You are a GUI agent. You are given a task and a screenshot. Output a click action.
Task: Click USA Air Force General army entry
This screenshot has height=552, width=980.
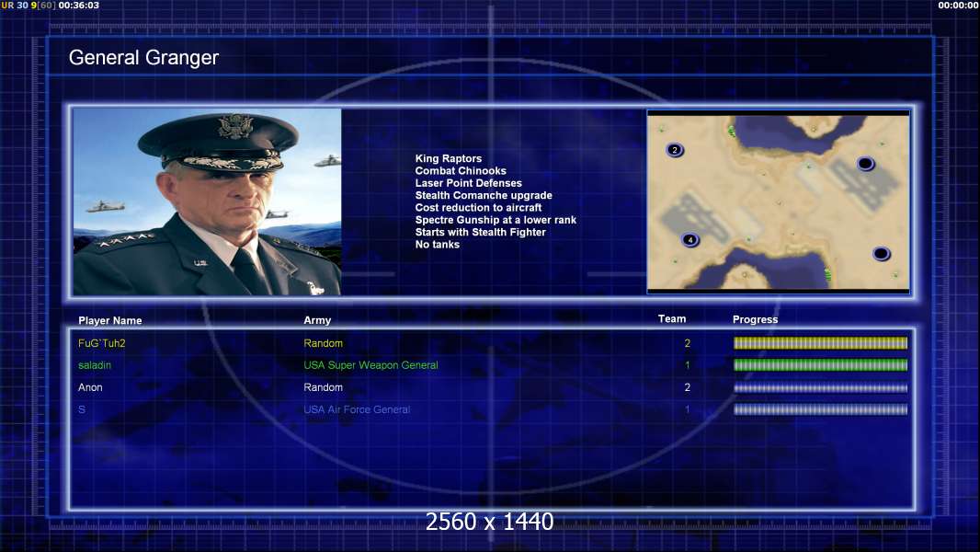(x=357, y=409)
